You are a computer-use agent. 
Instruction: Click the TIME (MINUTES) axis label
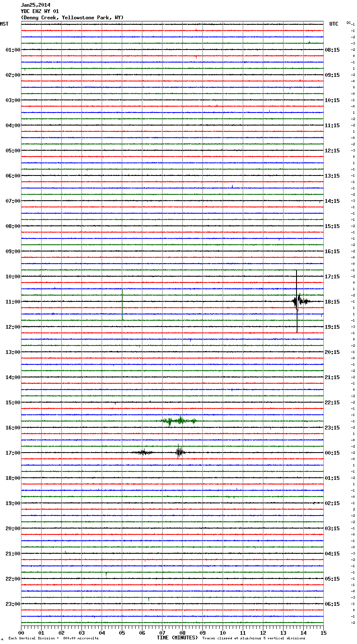[x=177, y=638]
